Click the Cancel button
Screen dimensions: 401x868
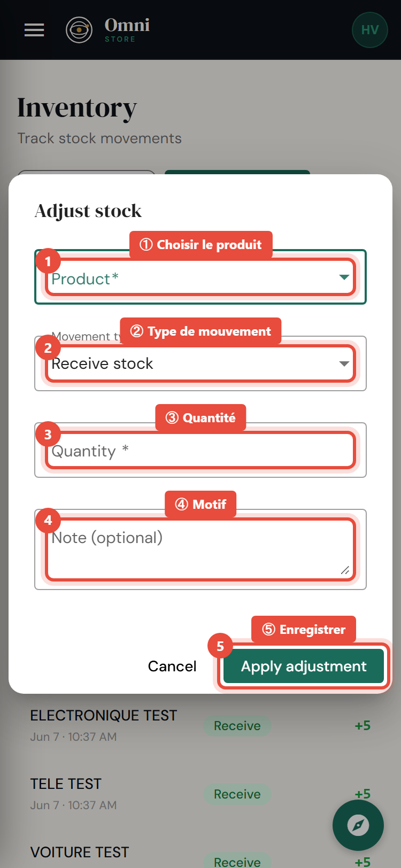point(172,666)
